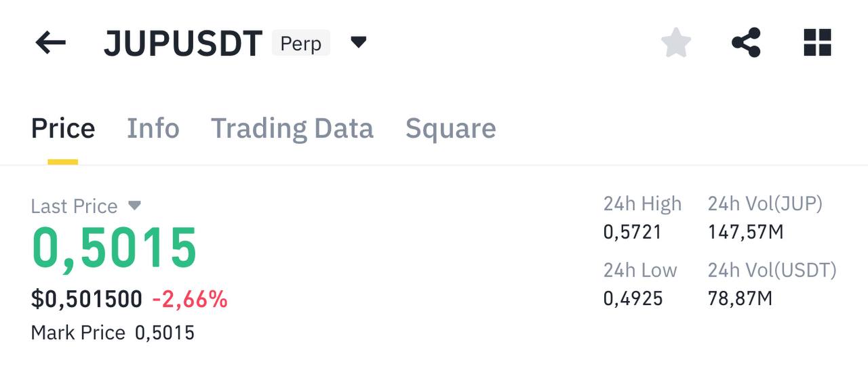Click the Perp contract badge

pos(301,43)
